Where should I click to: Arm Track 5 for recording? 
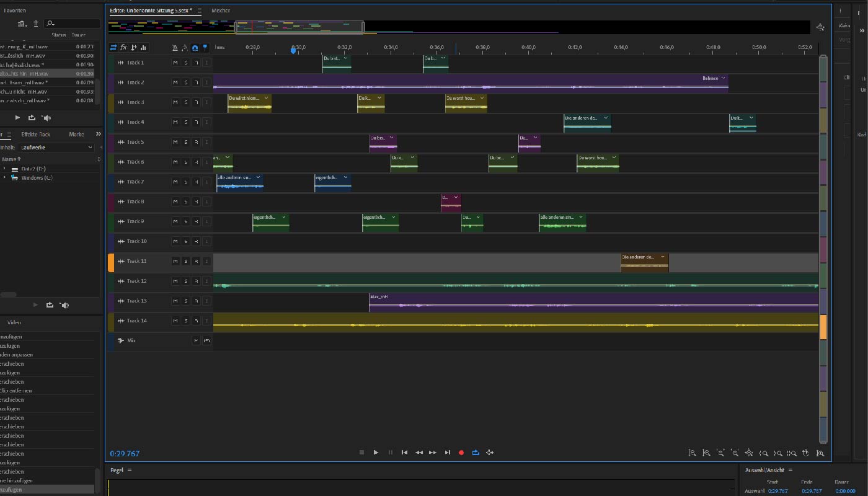tap(196, 142)
